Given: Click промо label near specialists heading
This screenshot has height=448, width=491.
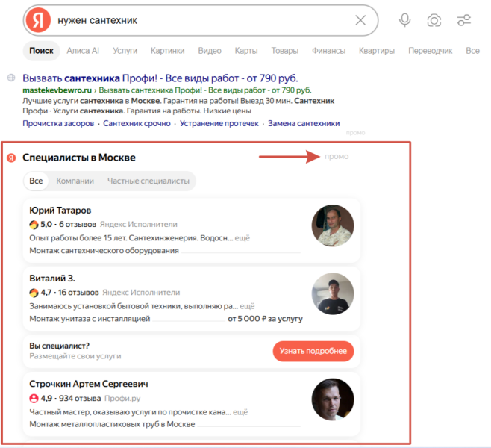Looking at the screenshot, I should tap(337, 156).
